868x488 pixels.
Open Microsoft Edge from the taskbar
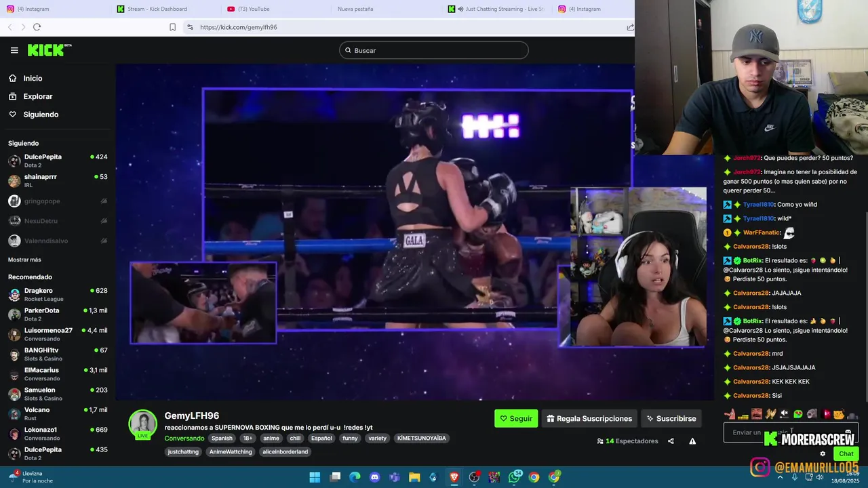(x=355, y=477)
